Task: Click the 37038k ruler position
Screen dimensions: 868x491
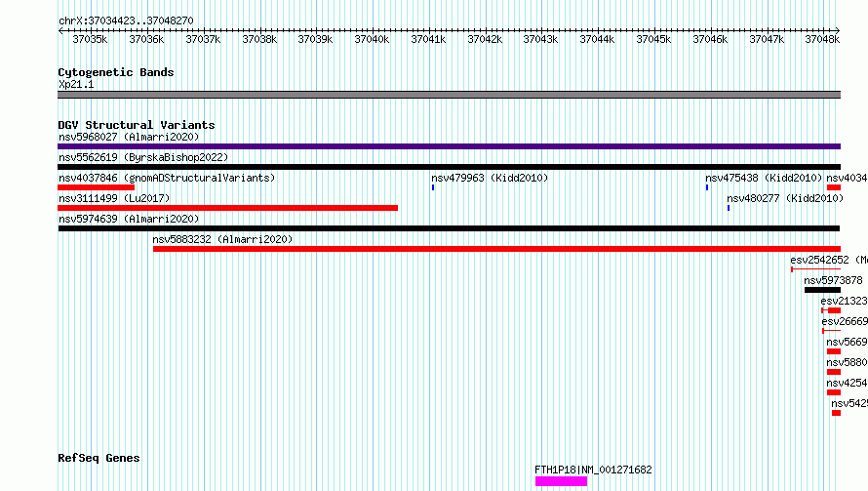Action: tap(259, 39)
